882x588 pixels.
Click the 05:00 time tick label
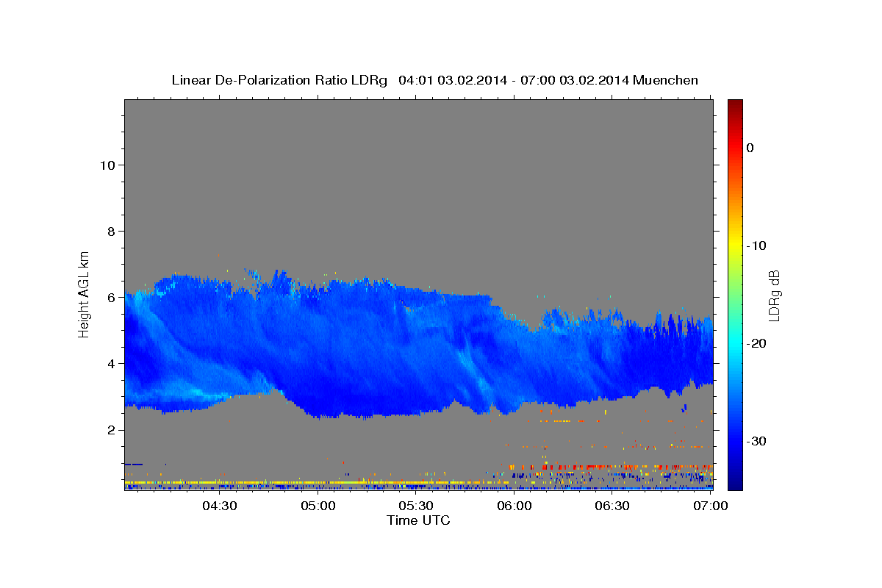click(x=318, y=506)
